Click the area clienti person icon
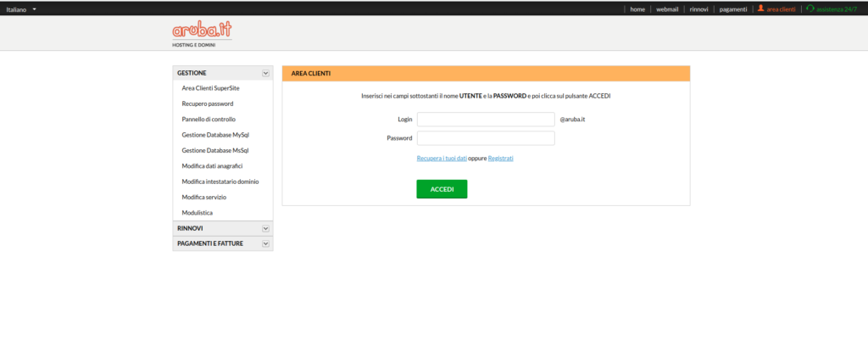This screenshot has width=868, height=363. [x=760, y=8]
